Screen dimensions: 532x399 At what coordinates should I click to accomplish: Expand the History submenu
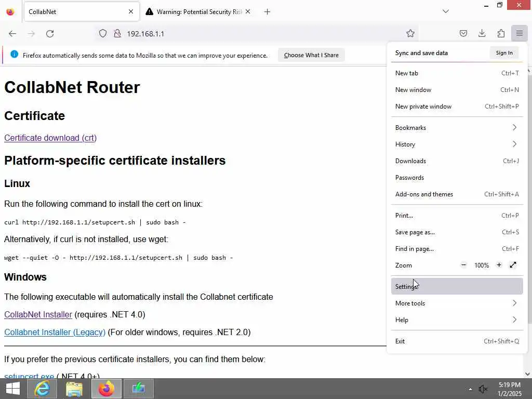click(x=457, y=144)
